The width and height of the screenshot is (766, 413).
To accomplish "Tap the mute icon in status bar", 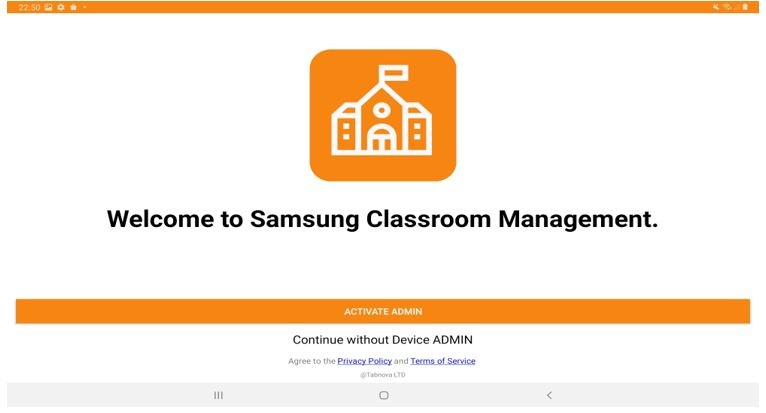I will tap(716, 7).
